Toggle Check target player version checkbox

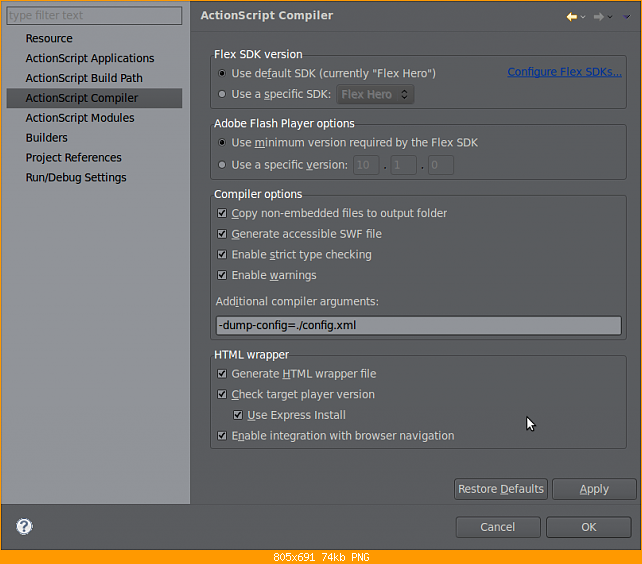(222, 394)
